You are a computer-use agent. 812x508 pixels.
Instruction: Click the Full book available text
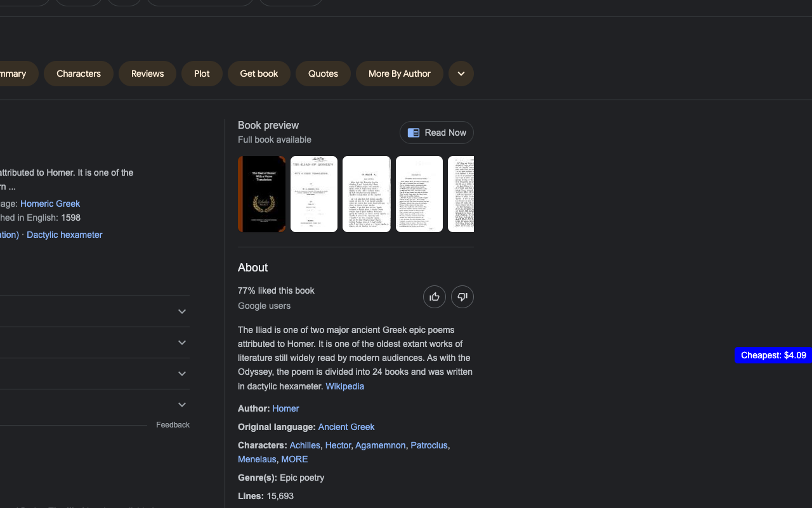click(275, 140)
